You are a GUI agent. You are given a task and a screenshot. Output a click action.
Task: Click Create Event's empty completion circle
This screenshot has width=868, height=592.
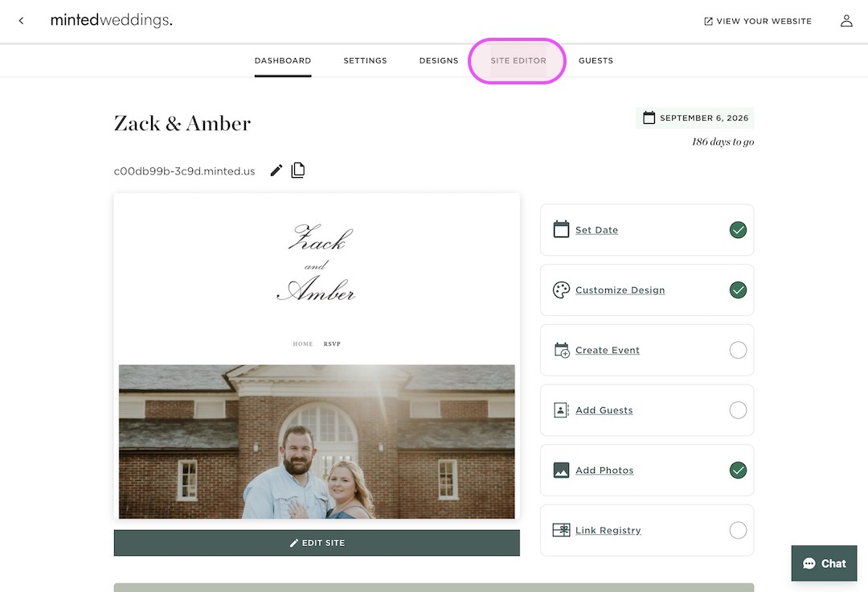coord(738,350)
